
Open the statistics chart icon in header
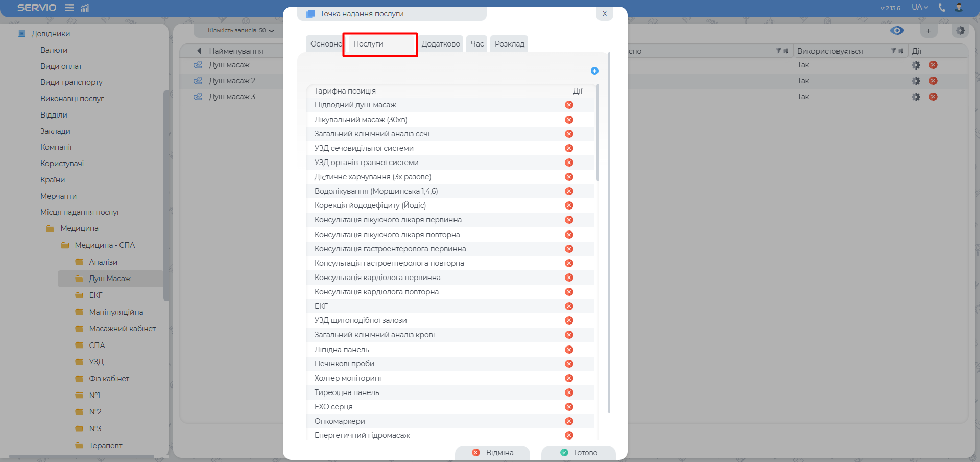(85, 8)
